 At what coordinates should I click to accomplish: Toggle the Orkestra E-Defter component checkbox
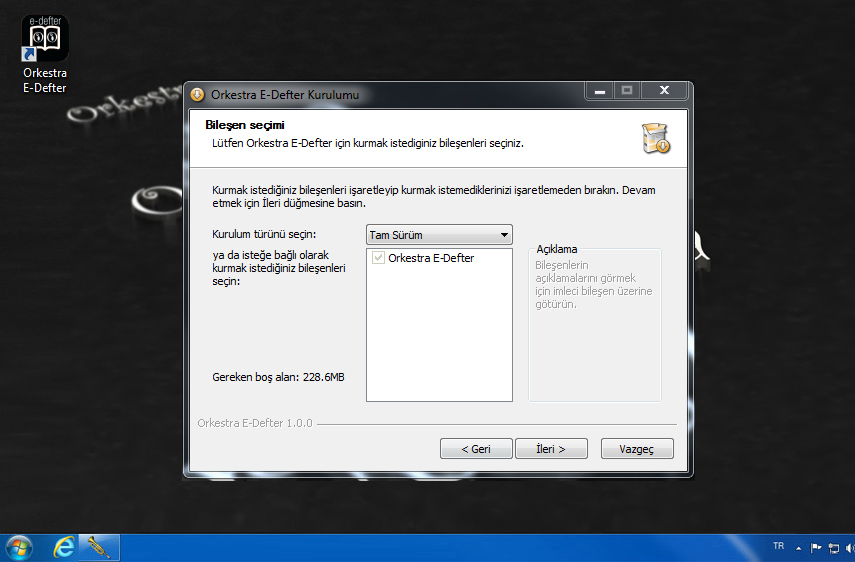click(x=378, y=258)
